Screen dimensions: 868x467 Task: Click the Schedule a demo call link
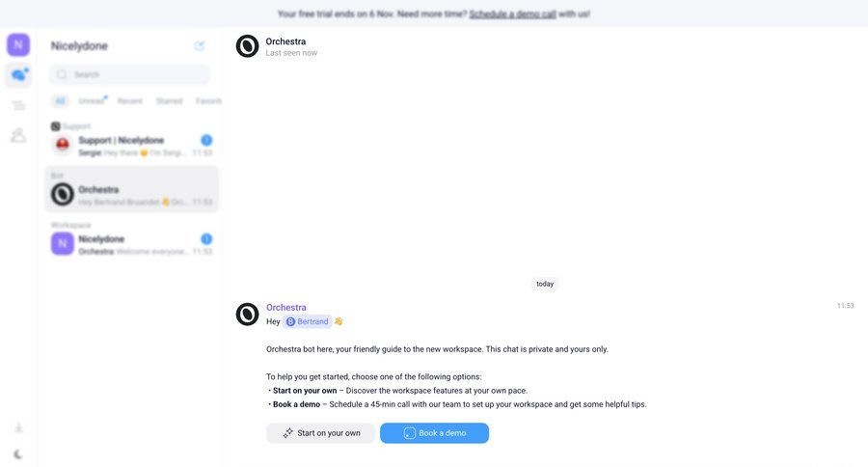click(x=513, y=14)
